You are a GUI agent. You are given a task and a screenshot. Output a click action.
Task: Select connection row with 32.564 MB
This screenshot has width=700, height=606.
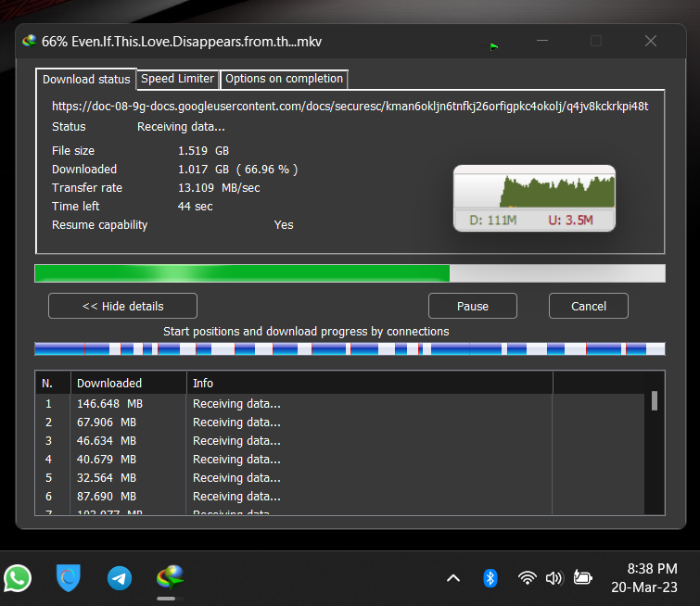pyautogui.click(x=340, y=478)
